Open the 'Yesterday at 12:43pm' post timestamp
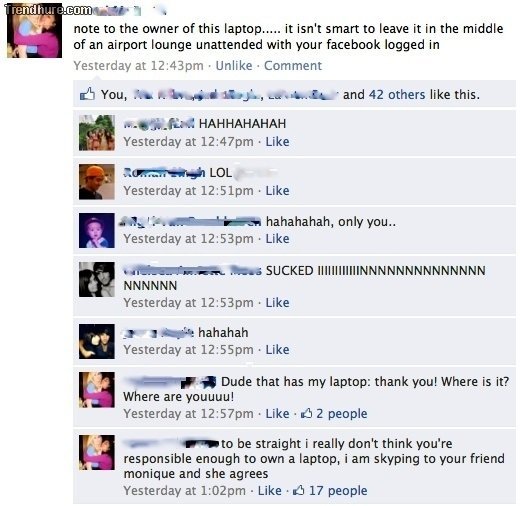Screen dimensions: 520x506 pos(138,66)
